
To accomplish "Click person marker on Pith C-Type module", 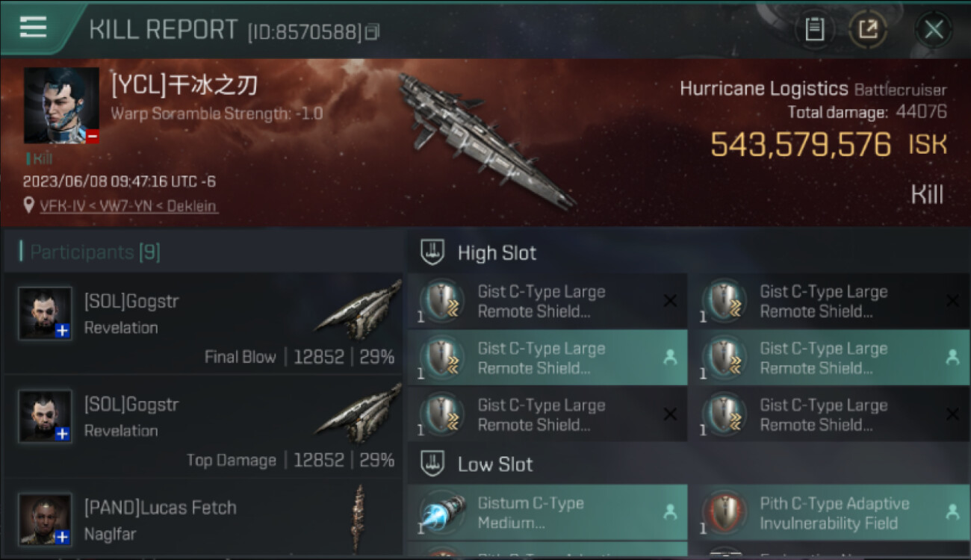I will click(x=952, y=512).
